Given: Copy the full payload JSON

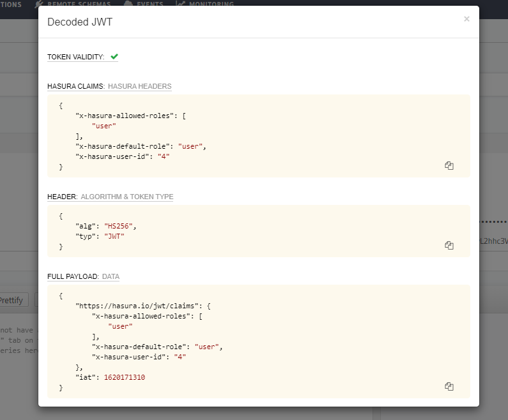Looking at the screenshot, I should 449,386.
